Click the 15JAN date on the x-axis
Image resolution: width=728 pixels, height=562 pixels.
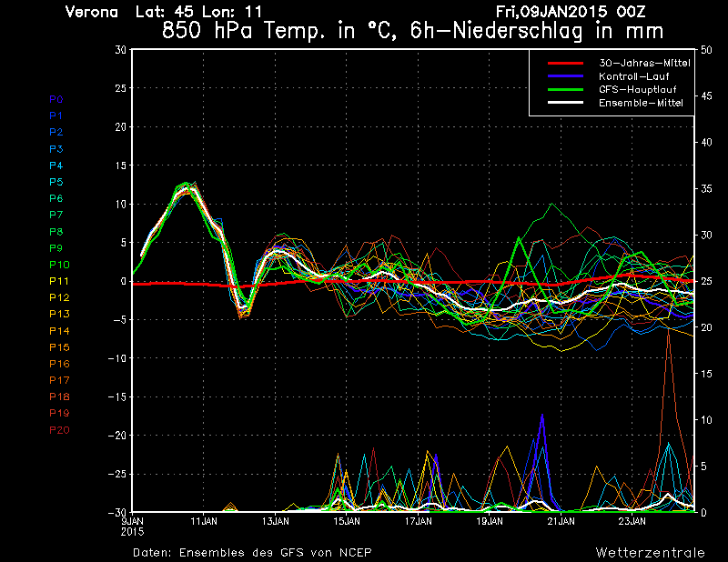[x=346, y=521]
